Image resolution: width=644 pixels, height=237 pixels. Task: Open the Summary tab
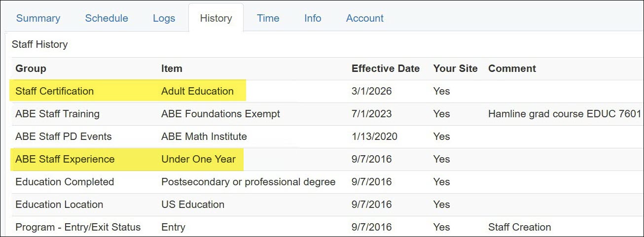pos(38,18)
